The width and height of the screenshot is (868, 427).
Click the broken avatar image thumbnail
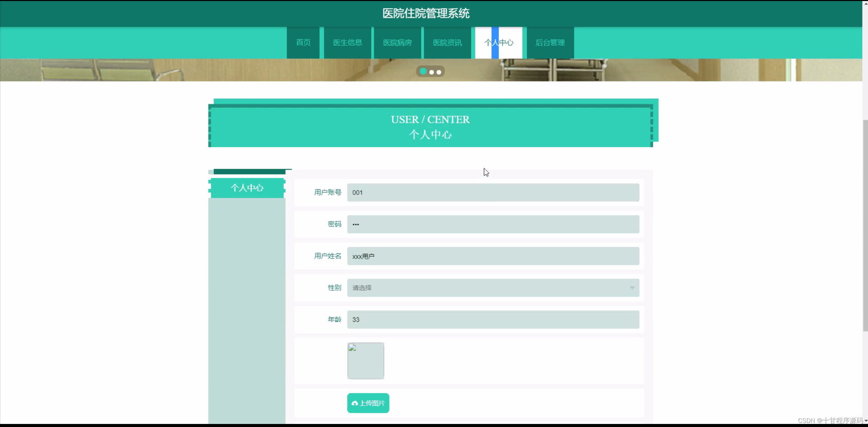pos(365,360)
